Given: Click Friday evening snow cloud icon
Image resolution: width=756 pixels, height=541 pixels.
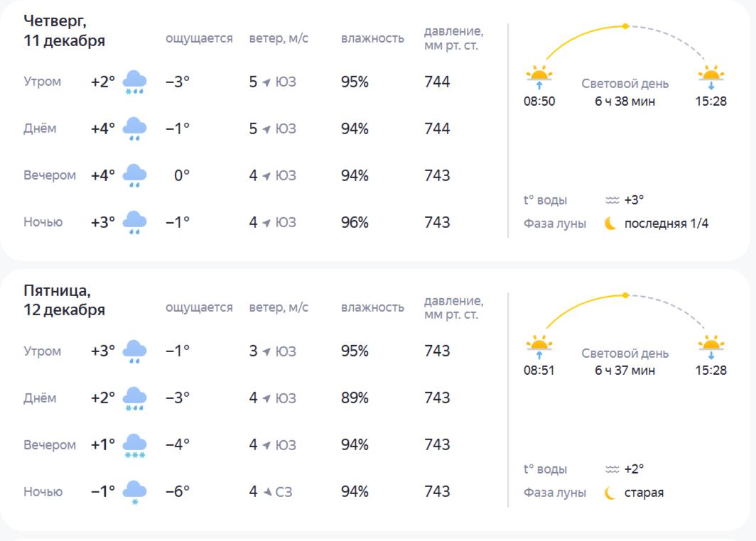Looking at the screenshot, I should pos(134,446).
